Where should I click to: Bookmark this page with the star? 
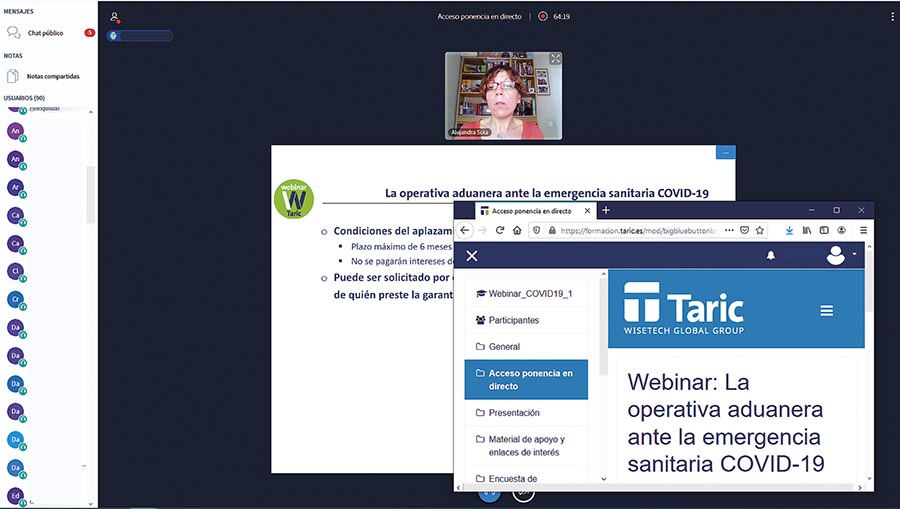[x=760, y=230]
